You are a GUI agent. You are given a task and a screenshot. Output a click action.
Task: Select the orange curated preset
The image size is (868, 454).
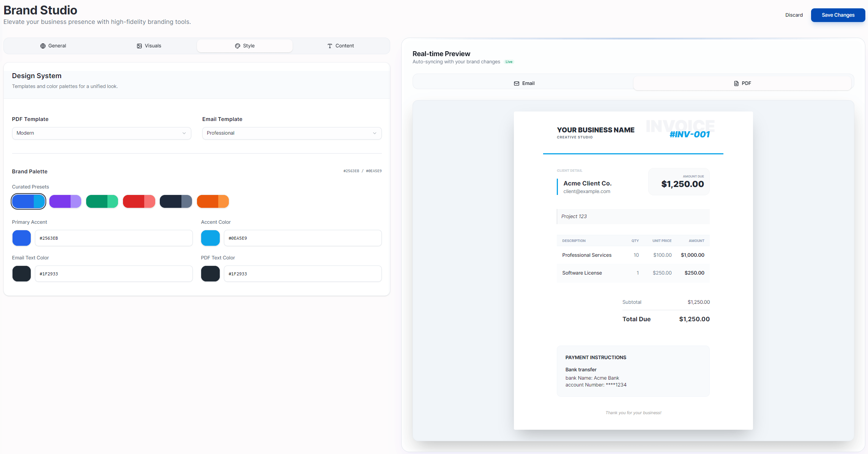pos(213,201)
